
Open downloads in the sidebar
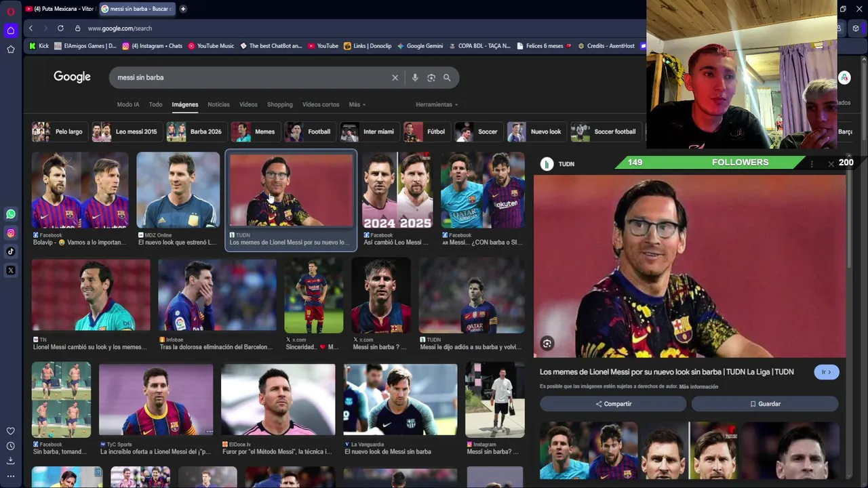click(x=10, y=461)
